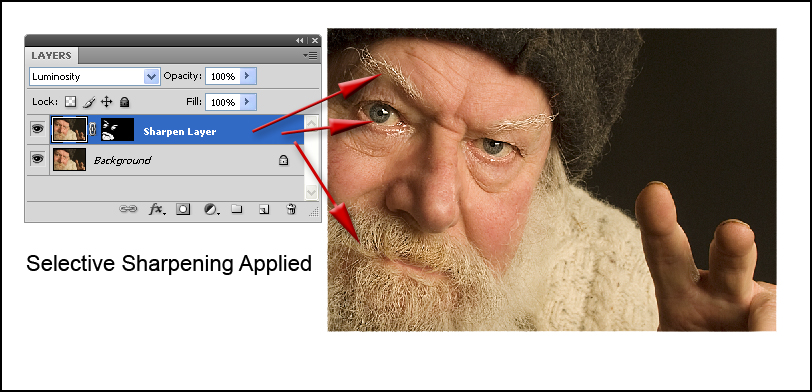Enable lock all padlock icon
812x392 pixels.
coord(124,102)
